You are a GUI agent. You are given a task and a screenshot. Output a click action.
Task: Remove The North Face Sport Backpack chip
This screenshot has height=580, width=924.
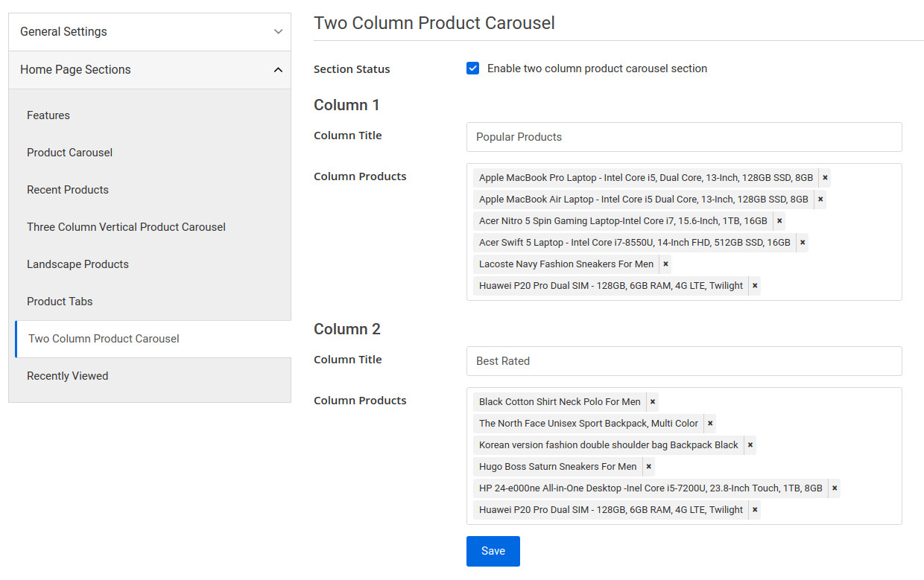tap(710, 423)
